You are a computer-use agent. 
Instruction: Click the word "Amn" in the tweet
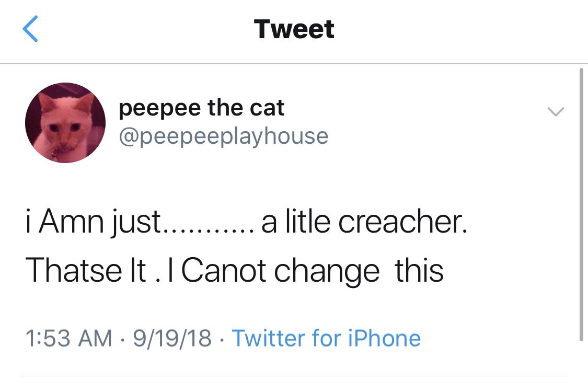[x=74, y=222]
